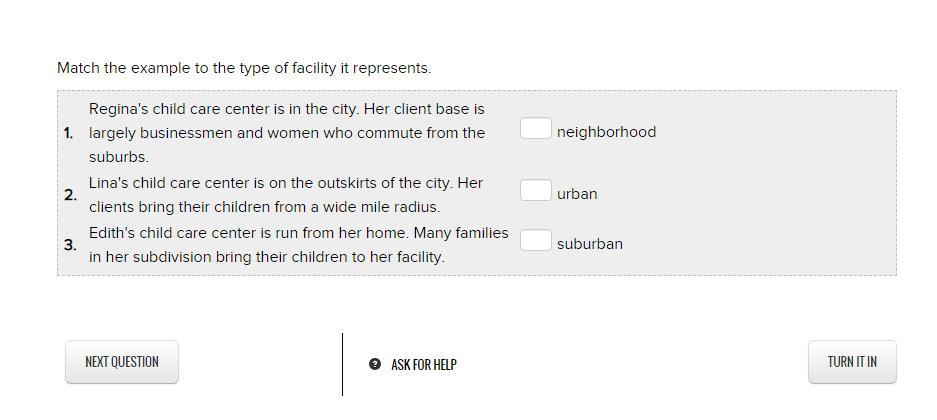Click the number 2 item marker

pyautogui.click(x=69, y=195)
